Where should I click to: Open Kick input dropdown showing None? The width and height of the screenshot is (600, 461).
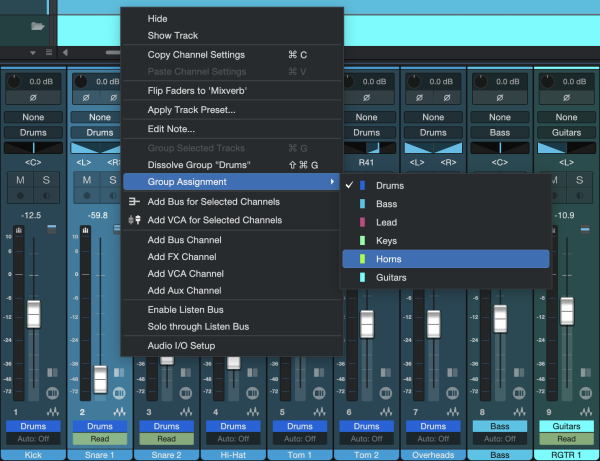coord(33,117)
